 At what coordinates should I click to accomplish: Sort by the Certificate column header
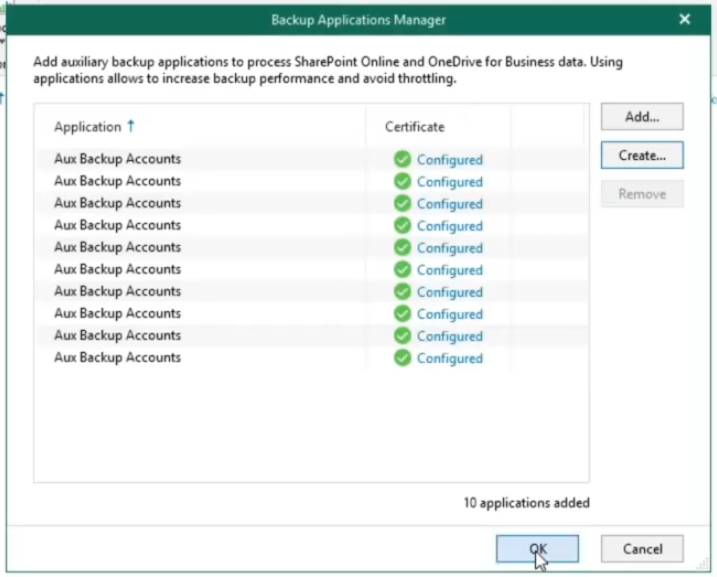pos(414,127)
